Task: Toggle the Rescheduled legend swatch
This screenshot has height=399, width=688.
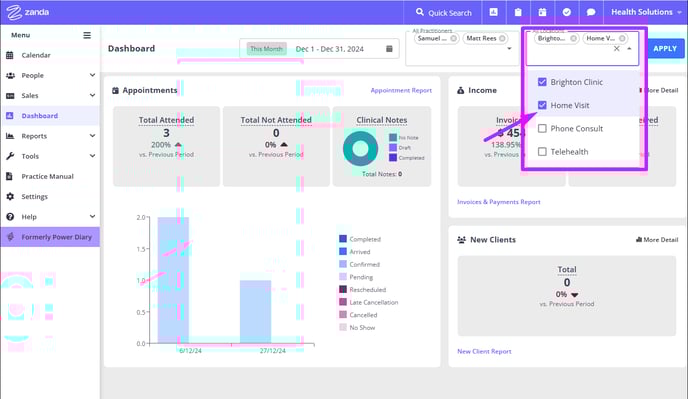Action: (343, 289)
